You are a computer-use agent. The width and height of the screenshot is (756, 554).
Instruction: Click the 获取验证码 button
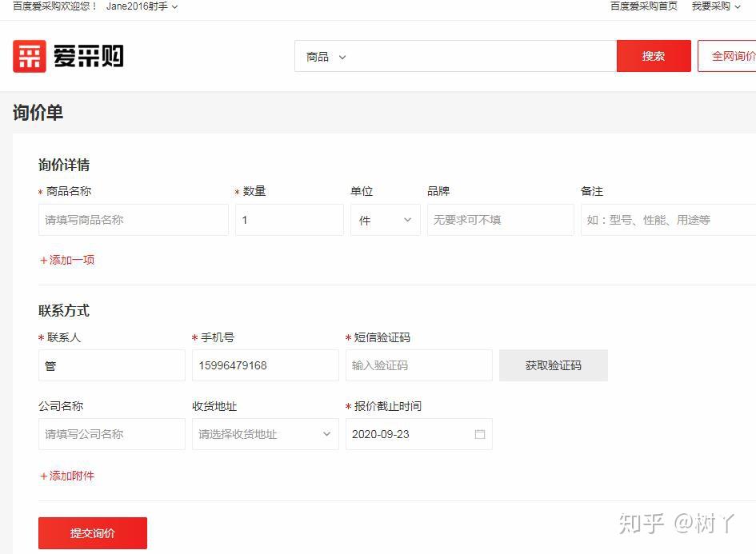coord(553,365)
